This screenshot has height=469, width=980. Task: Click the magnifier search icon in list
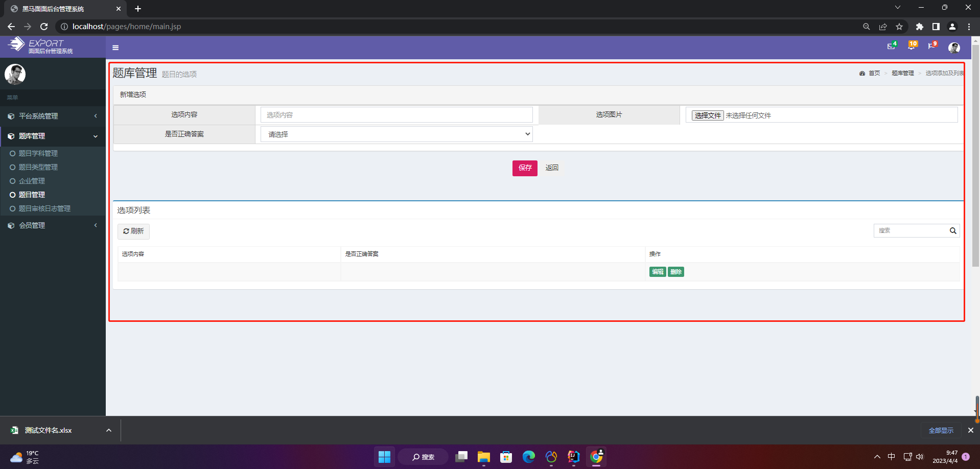pos(953,231)
